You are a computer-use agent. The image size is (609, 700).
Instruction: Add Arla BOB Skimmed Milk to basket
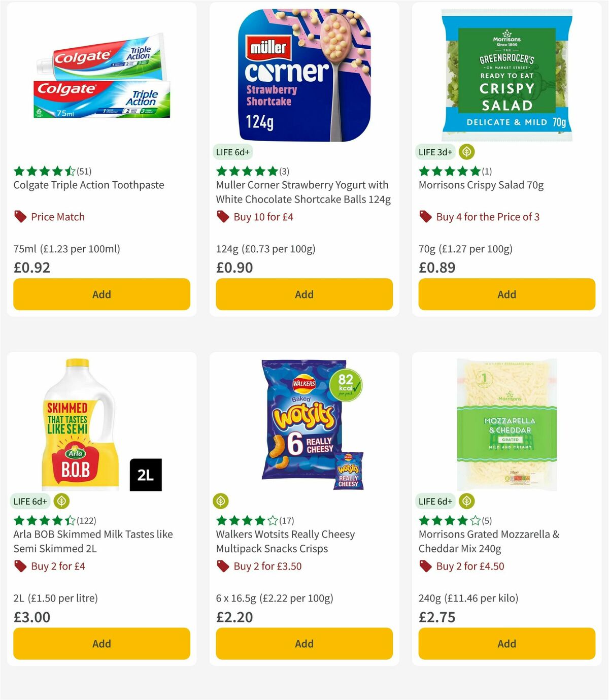pyautogui.click(x=101, y=644)
